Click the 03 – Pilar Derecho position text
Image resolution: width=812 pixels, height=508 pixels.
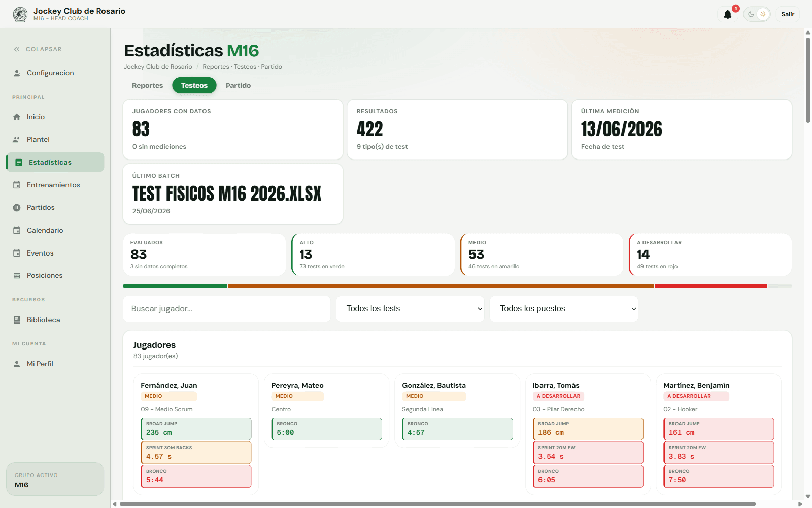pos(559,409)
